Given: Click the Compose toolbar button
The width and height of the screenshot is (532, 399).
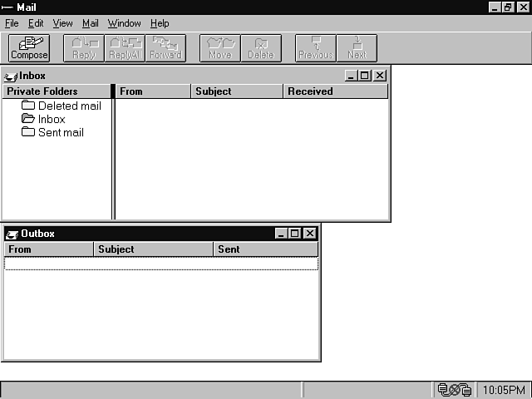Looking at the screenshot, I should point(29,48).
